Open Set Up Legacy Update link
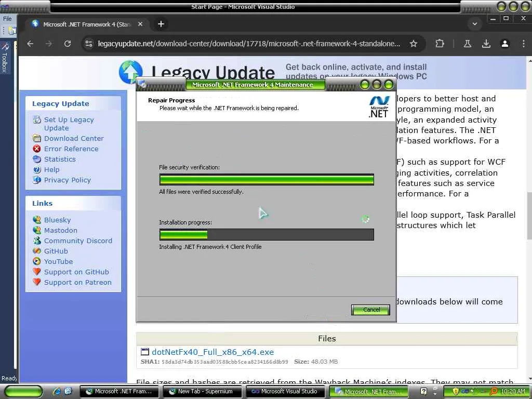This screenshot has height=399, width=532. point(69,124)
